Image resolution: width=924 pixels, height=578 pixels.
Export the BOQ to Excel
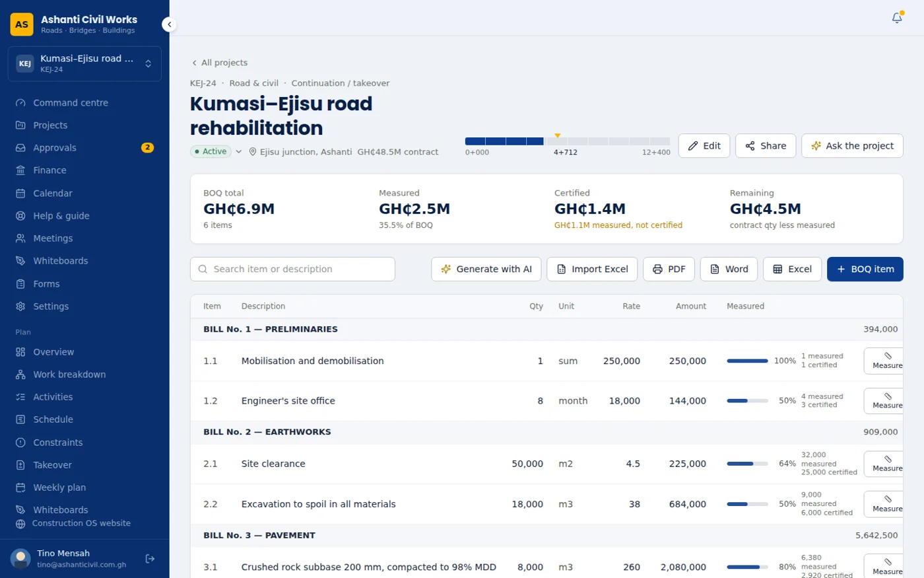coord(792,270)
